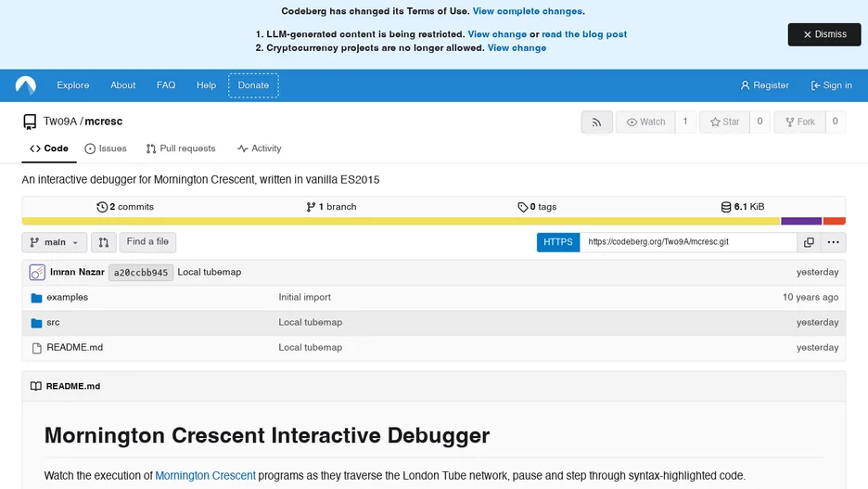Star the repository
This screenshot has height=489, width=868.
click(724, 122)
